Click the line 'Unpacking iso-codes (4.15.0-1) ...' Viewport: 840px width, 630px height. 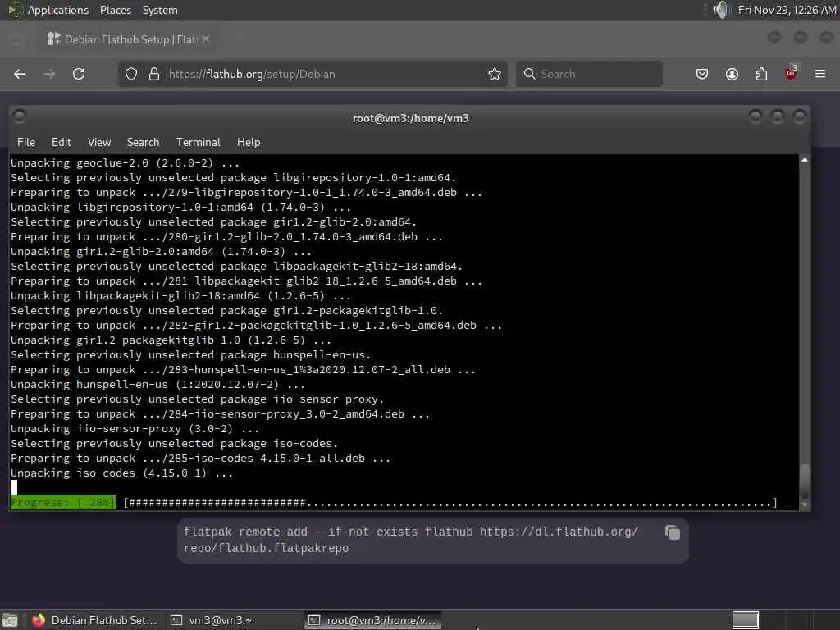(x=121, y=473)
